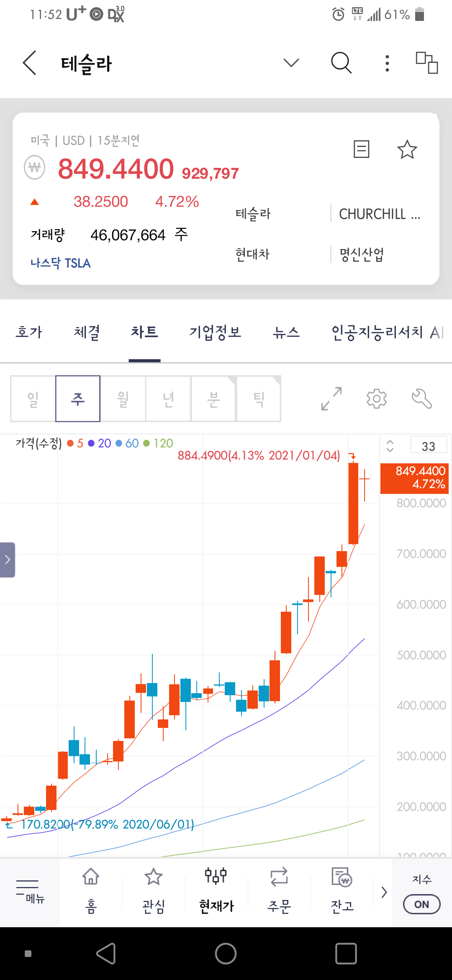Expand the left side panel arrow
The image size is (452, 980).
[x=8, y=560]
